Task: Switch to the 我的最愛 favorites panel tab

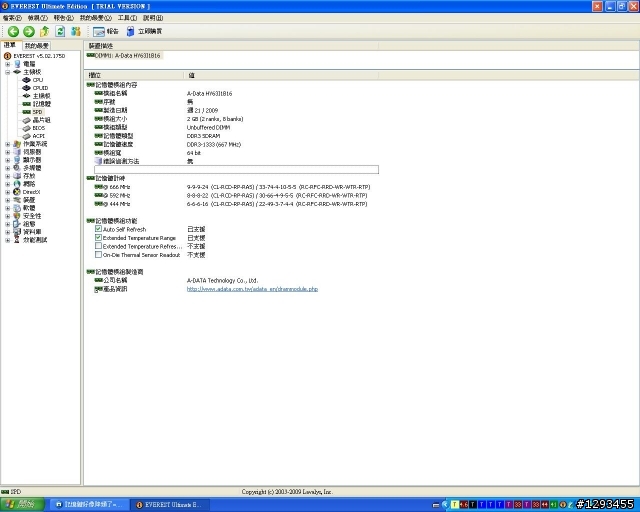Action: pos(36,46)
